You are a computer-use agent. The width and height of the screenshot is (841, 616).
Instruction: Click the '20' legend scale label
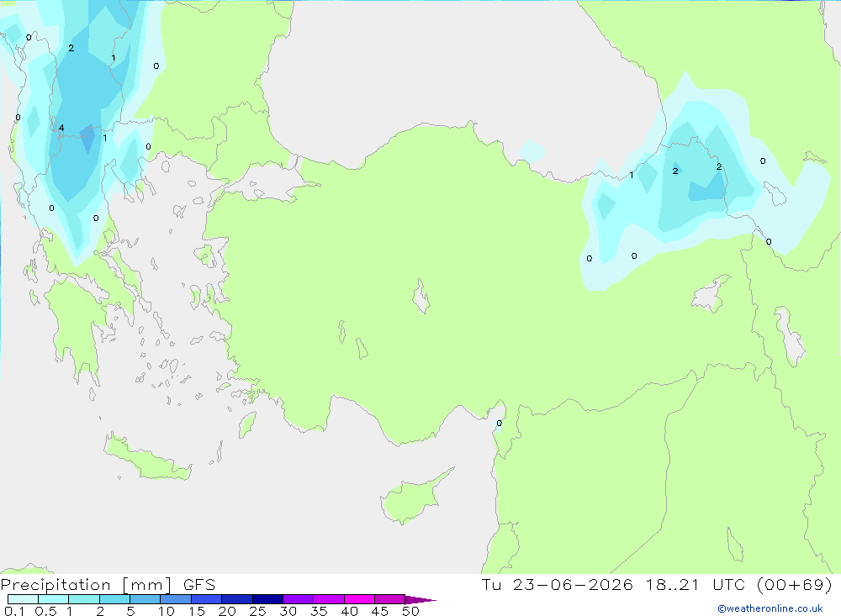point(227,611)
